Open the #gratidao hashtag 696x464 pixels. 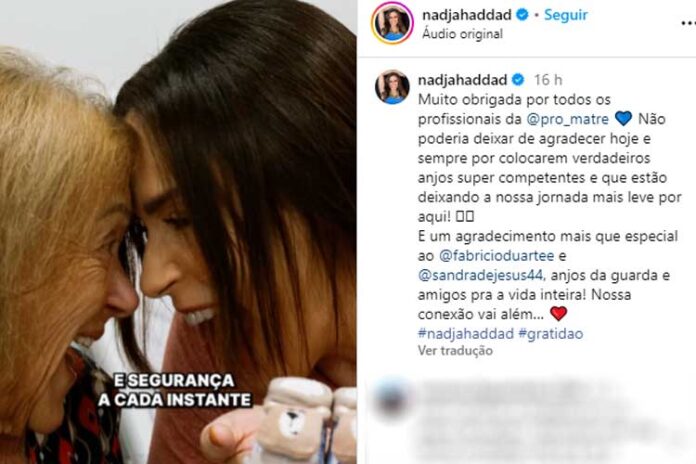point(550,333)
